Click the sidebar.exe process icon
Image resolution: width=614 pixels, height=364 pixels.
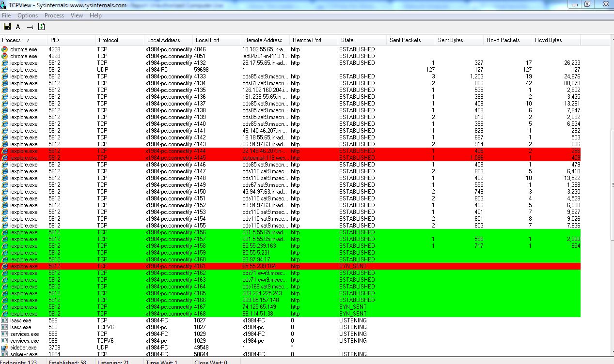(x=4, y=348)
